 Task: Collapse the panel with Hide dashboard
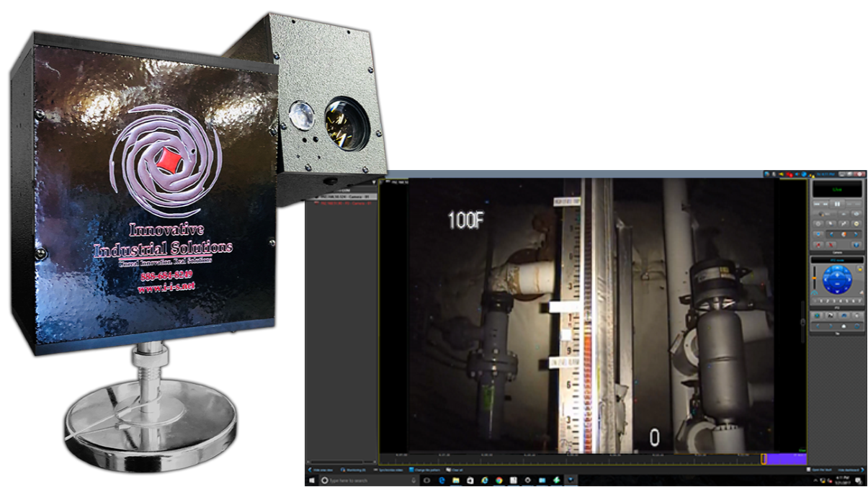coord(850,470)
